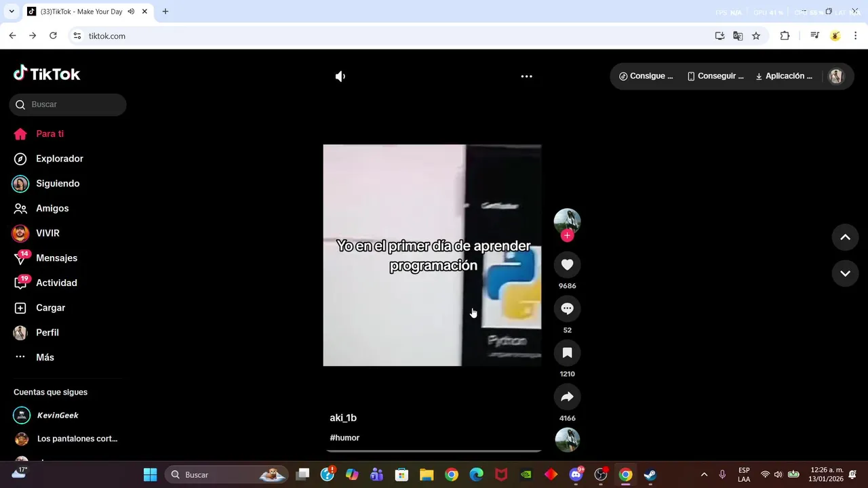Open Microsoft Edge from the taskbar
The image size is (868, 488).
477,474
